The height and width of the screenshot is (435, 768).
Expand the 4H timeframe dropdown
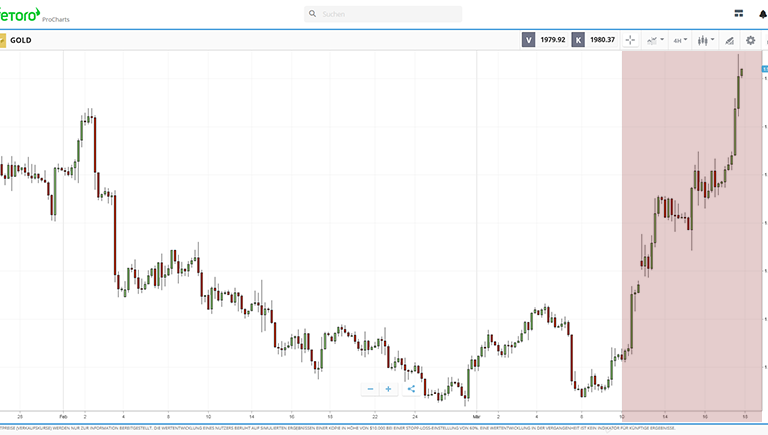click(x=680, y=40)
